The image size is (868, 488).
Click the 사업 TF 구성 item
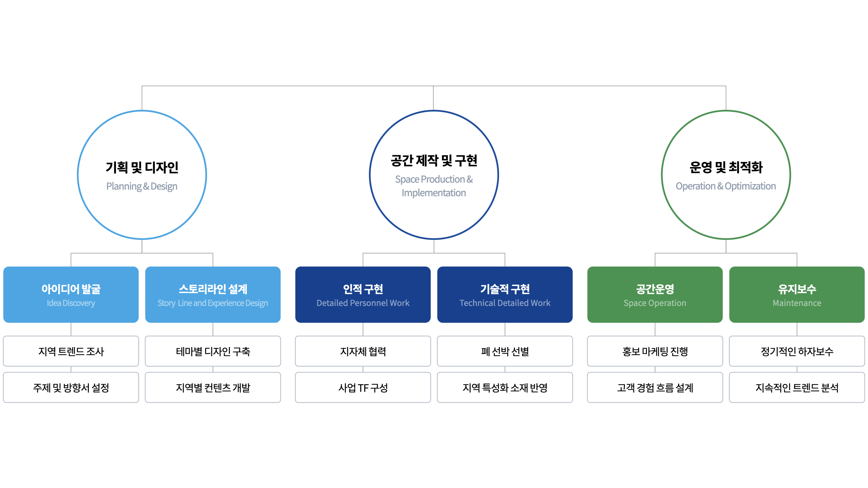363,387
